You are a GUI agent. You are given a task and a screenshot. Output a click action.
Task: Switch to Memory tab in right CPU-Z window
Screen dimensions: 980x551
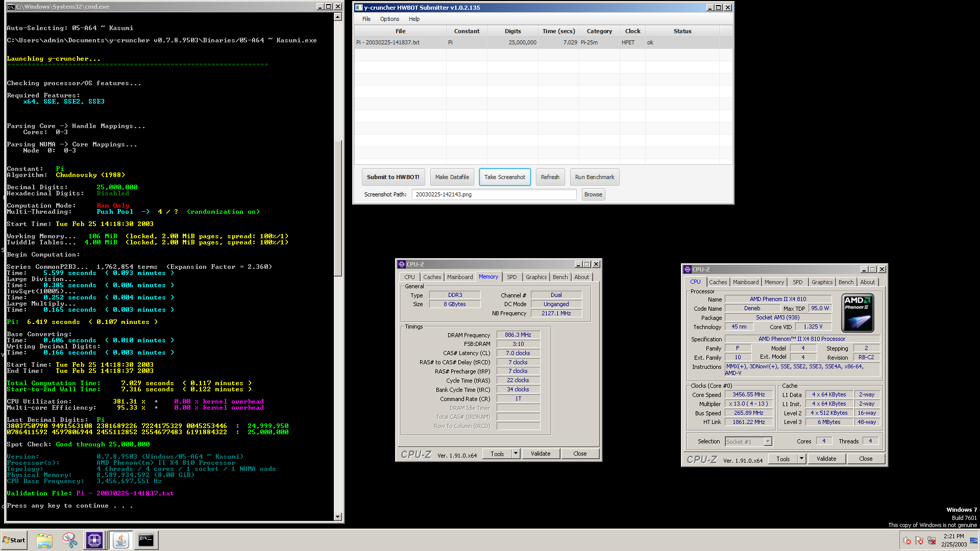pyautogui.click(x=774, y=282)
